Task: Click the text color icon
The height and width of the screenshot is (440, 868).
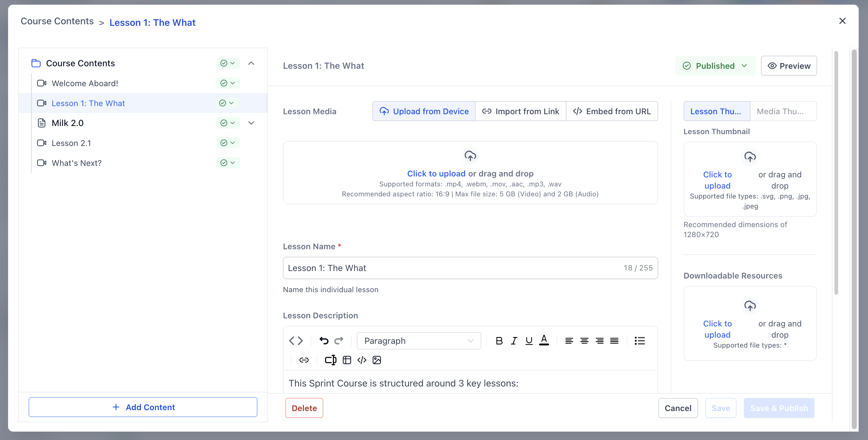Action: point(544,340)
